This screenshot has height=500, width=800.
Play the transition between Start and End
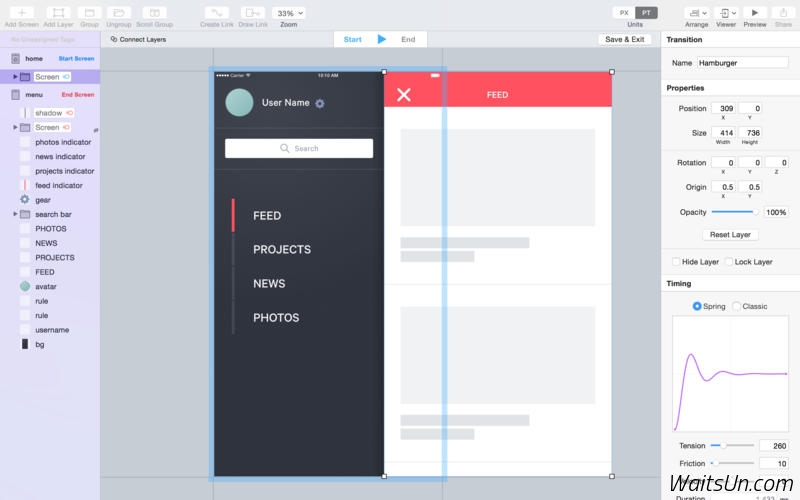(382, 39)
